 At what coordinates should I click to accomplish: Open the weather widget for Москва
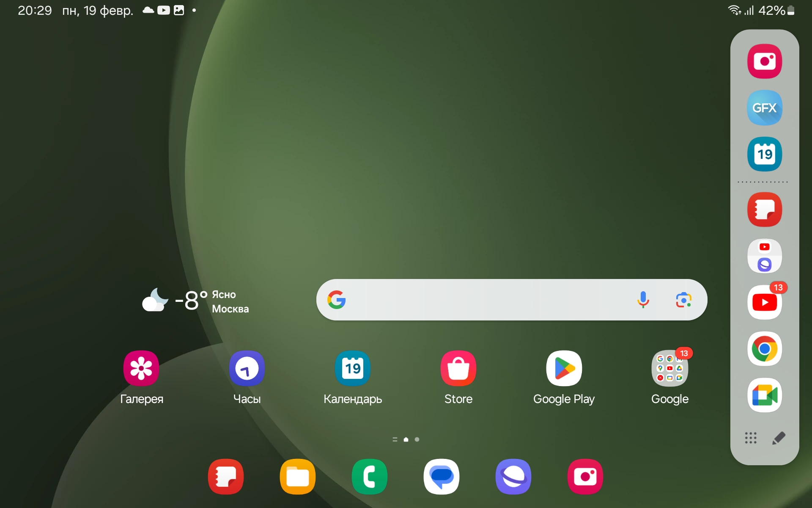pyautogui.click(x=195, y=301)
